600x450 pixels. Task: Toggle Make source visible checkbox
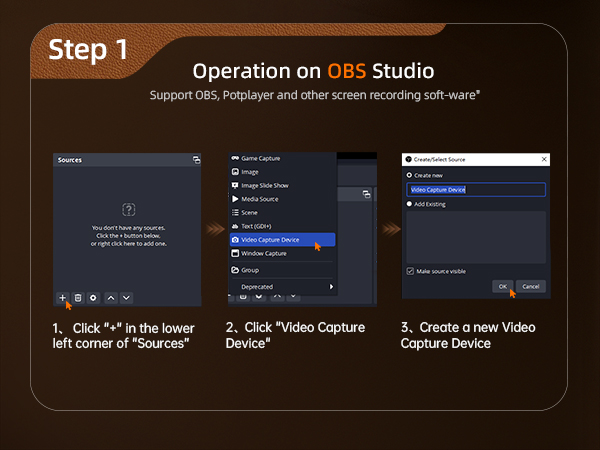click(410, 271)
